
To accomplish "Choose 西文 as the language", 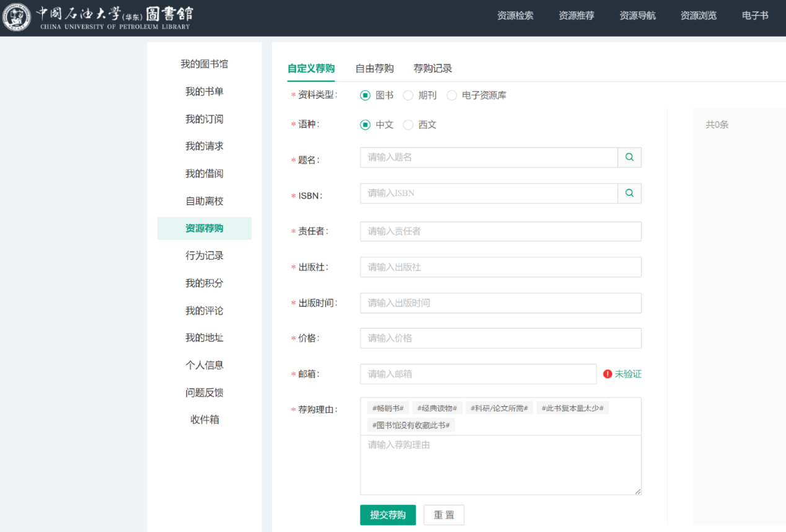I will [x=408, y=125].
